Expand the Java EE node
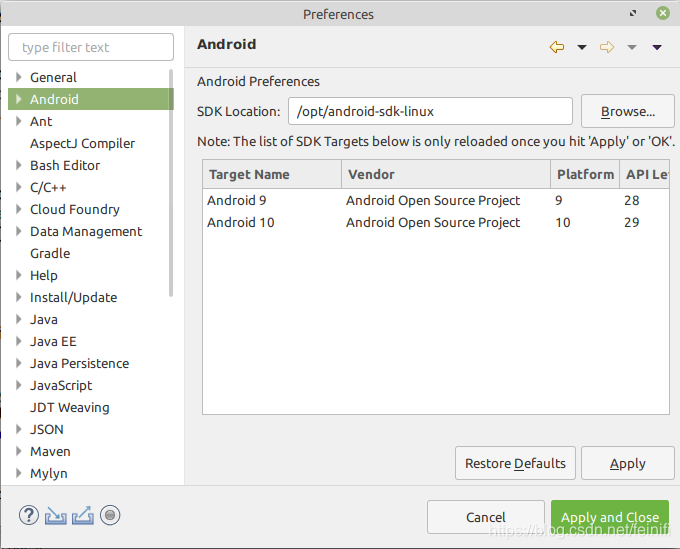 click(x=18, y=341)
